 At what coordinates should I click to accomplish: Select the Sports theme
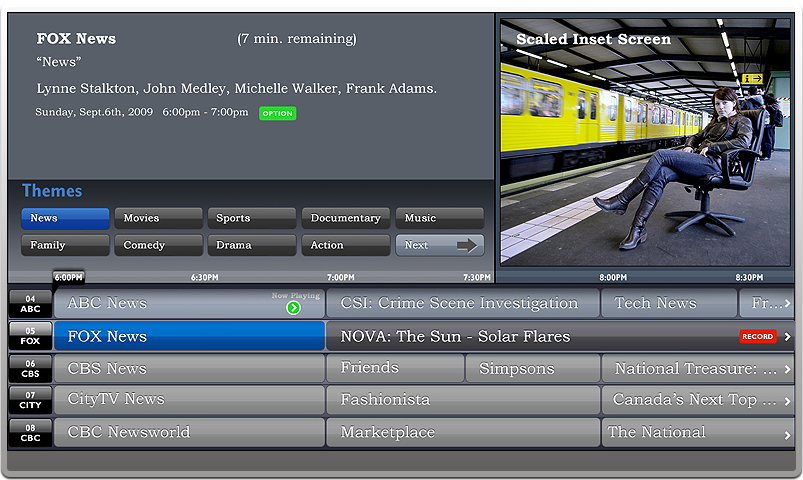click(252, 218)
